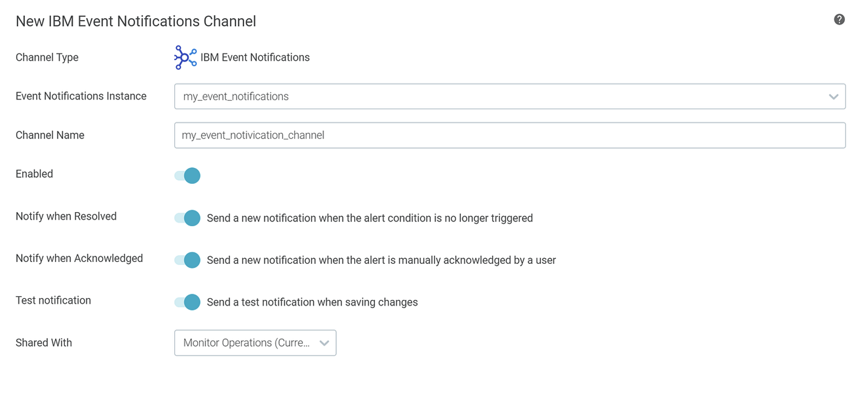Viewport: 868px width, 395px height.
Task: Click the Shared With field label
Action: [x=44, y=343]
